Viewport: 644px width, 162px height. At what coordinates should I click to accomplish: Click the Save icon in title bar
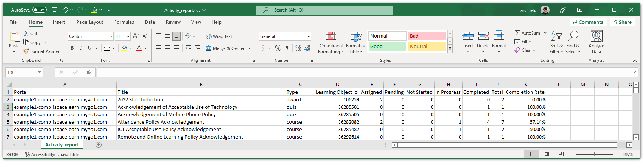pos(55,10)
